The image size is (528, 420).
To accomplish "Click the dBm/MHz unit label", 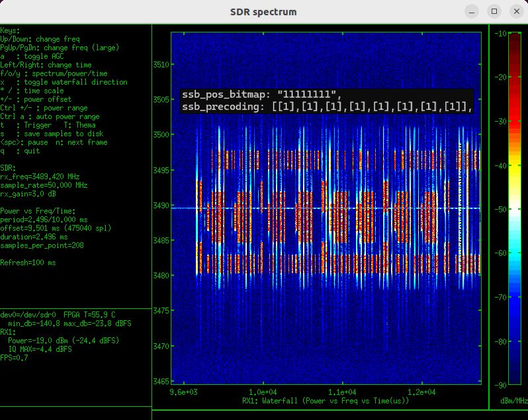I will coord(514,401).
